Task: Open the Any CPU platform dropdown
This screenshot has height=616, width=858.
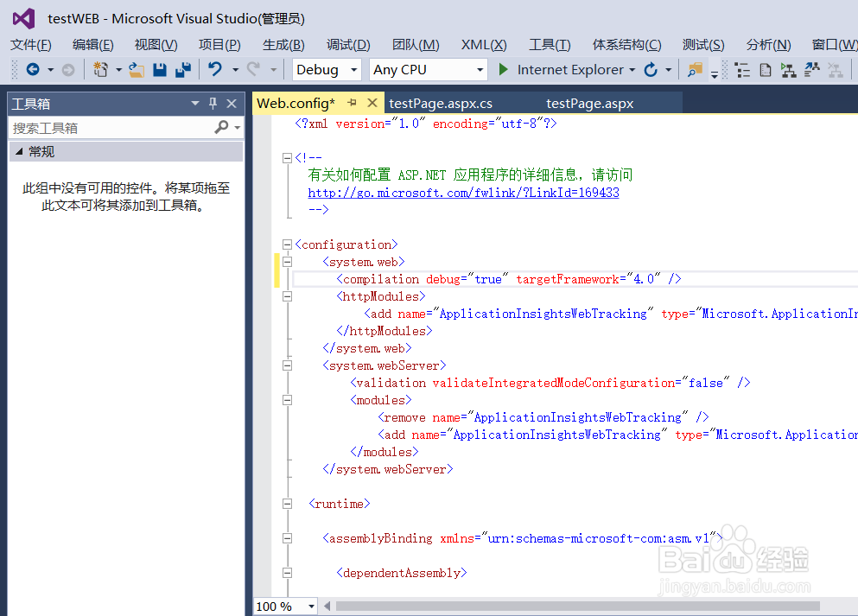Action: point(480,70)
